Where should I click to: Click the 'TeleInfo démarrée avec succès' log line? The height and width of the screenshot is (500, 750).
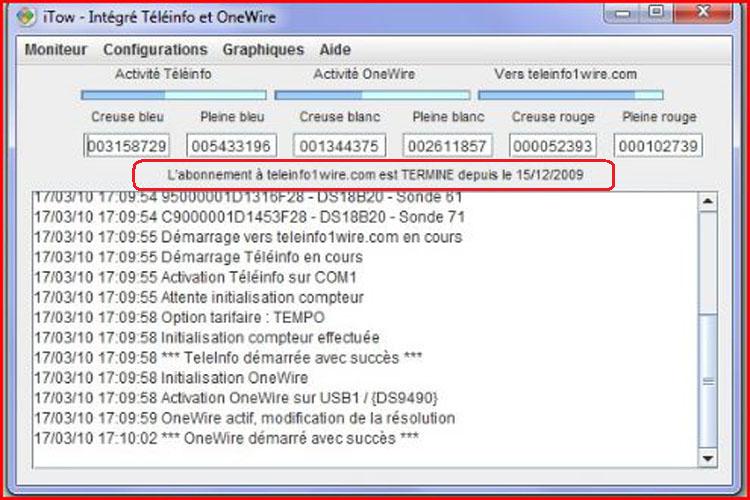click(x=229, y=358)
